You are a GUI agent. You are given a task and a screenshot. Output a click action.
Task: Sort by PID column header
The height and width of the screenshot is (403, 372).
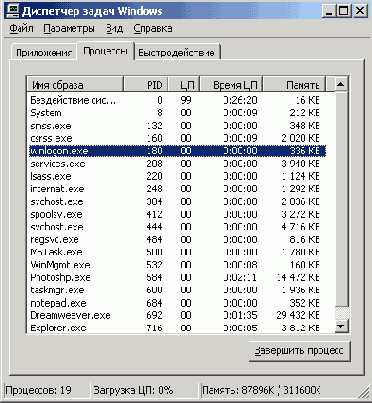pyautogui.click(x=146, y=85)
